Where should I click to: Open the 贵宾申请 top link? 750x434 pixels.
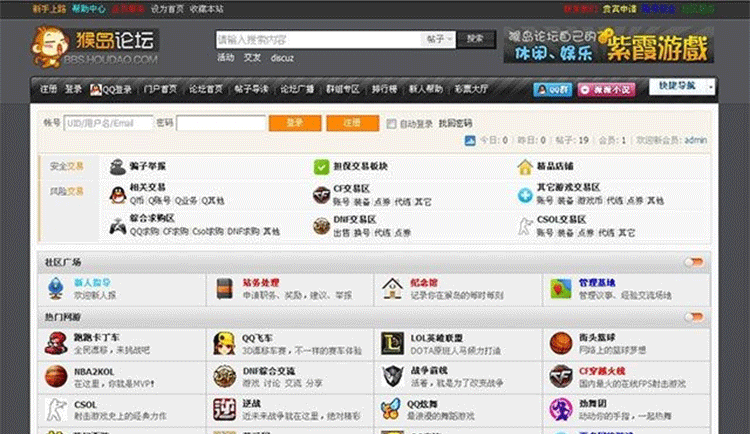tap(619, 9)
